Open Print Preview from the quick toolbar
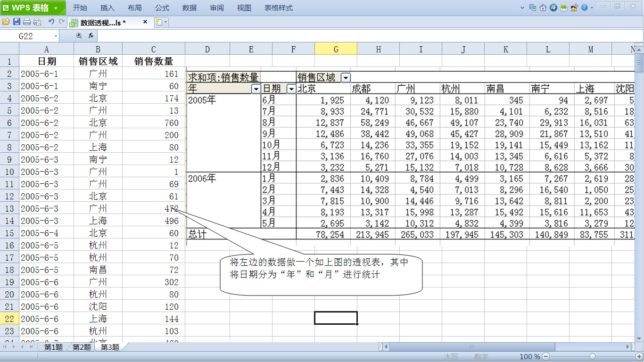 point(37,22)
